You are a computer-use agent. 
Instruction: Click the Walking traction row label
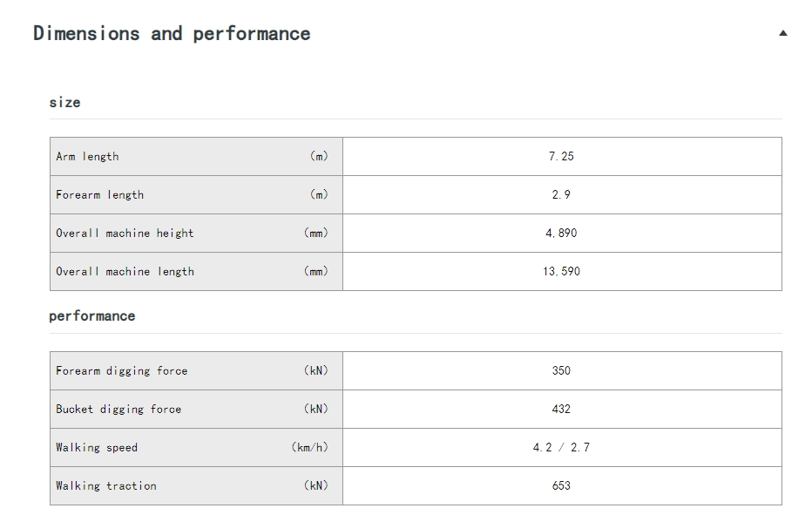pyautogui.click(x=106, y=486)
